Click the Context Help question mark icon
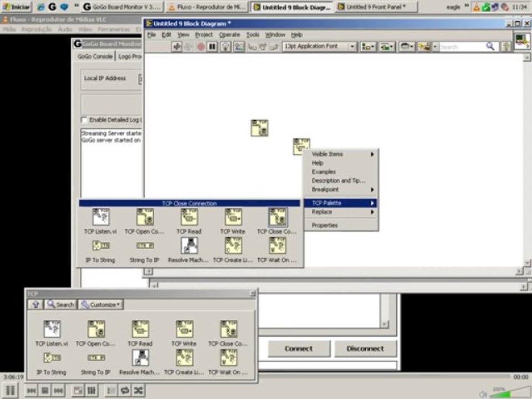 (x=506, y=47)
